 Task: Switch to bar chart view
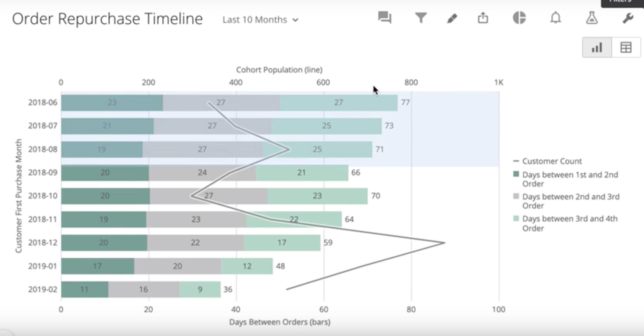tap(597, 47)
